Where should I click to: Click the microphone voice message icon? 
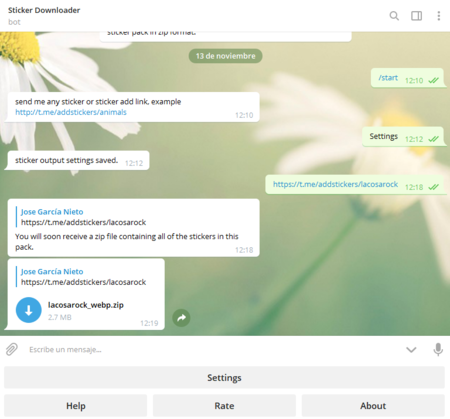(x=438, y=349)
